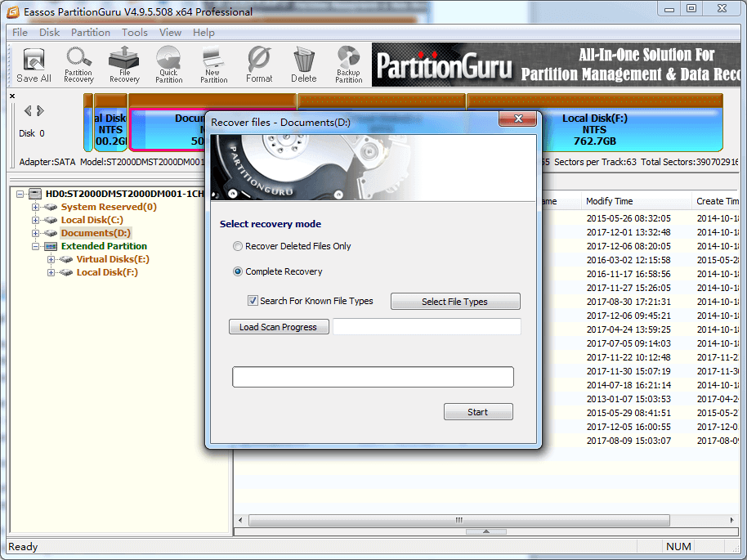This screenshot has height=560, width=747.
Task: Open the Partition menu
Action: [x=90, y=33]
